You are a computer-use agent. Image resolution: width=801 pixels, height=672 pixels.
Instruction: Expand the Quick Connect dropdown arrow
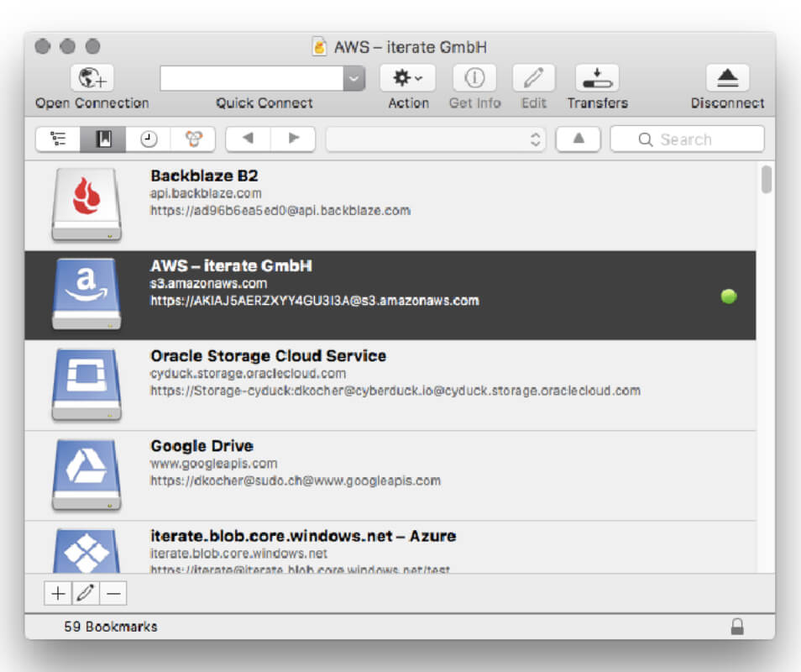354,78
